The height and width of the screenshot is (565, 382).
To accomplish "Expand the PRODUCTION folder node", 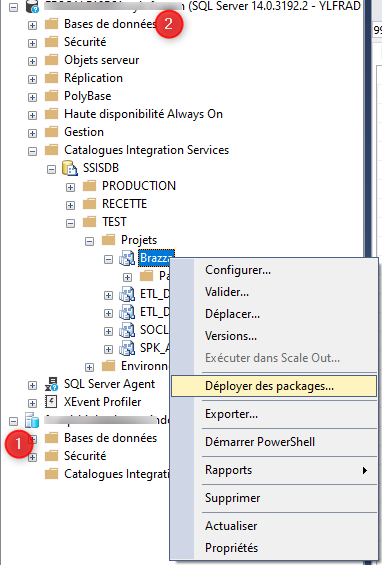I will click(70, 187).
